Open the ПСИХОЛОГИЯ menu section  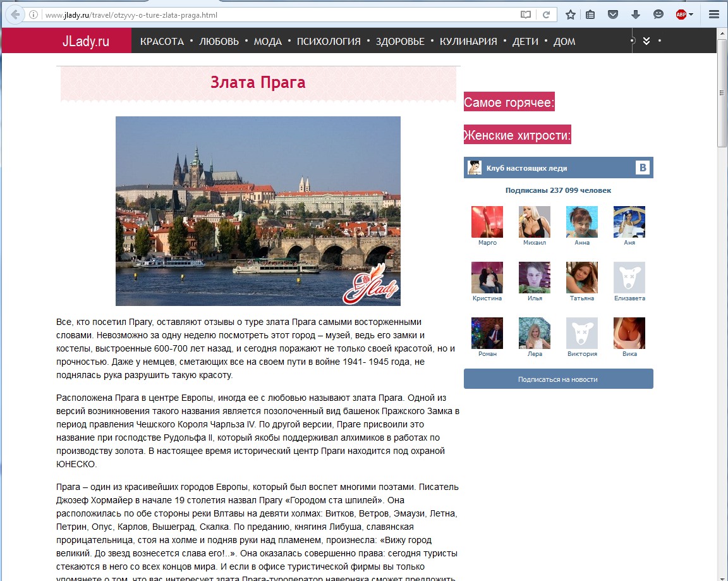click(x=329, y=41)
